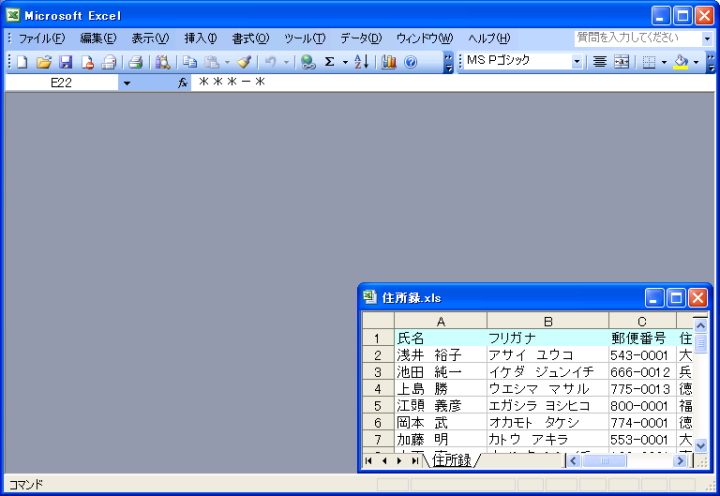The height and width of the screenshot is (496, 720).
Task: Select the format painter brush
Action: pyautogui.click(x=244, y=62)
